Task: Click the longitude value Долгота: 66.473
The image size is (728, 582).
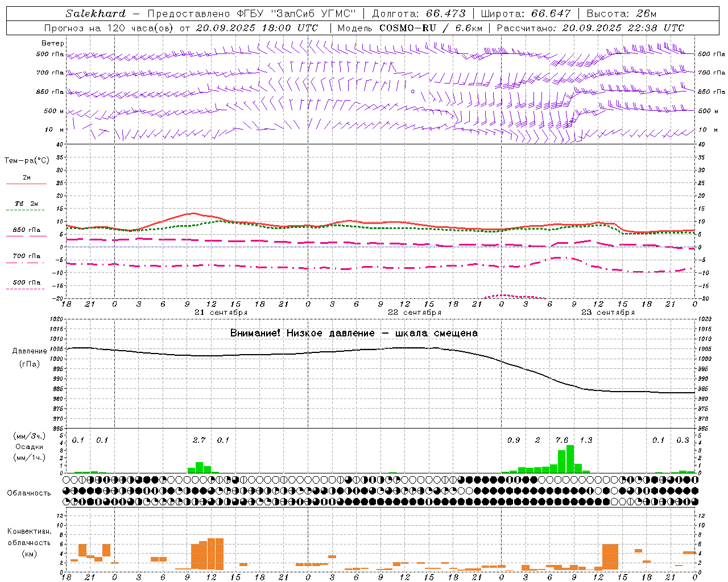Action: tap(419, 14)
